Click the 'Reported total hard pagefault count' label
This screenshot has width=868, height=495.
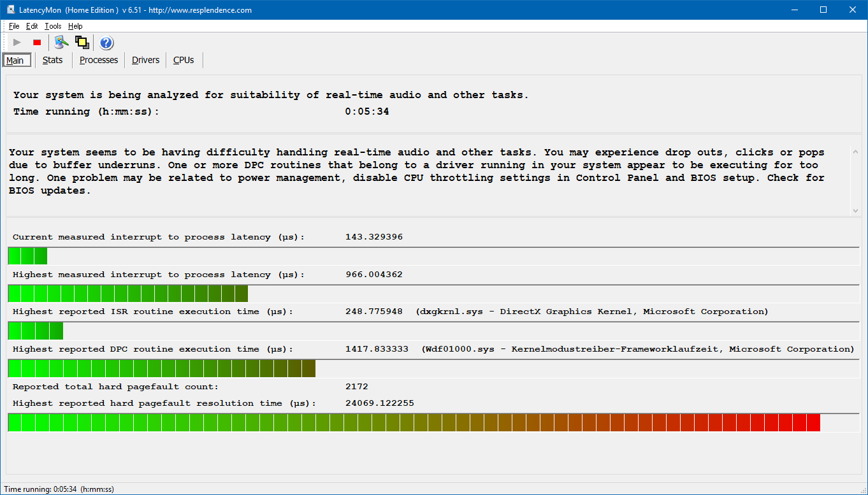point(115,387)
